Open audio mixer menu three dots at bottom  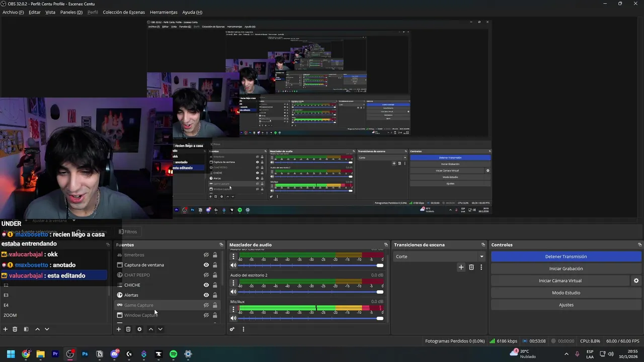[x=243, y=329]
